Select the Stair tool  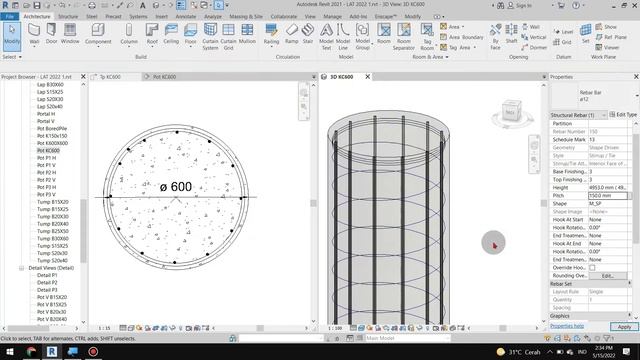point(308,34)
